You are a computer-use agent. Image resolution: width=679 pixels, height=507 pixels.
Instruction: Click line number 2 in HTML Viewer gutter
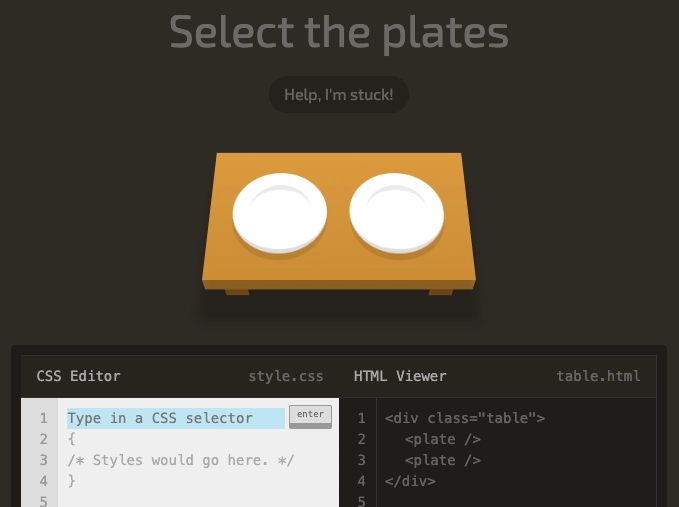click(362, 439)
